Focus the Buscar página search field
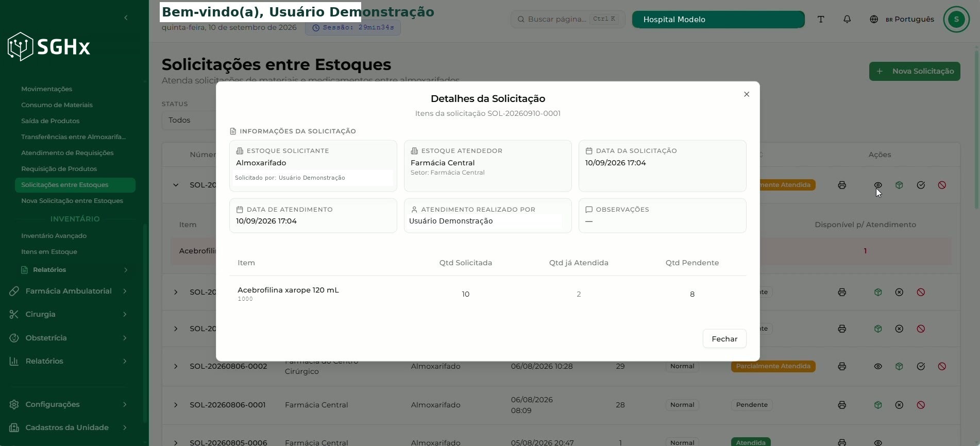980x446 pixels. (x=568, y=19)
